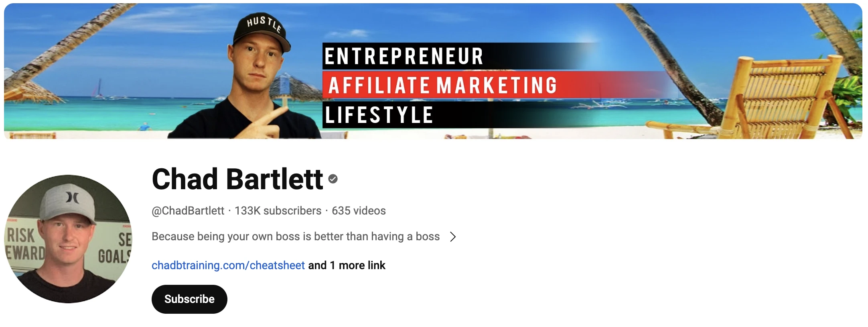The height and width of the screenshot is (327, 868).
Task: Click the verified checkmark badge
Action: pos(333,179)
